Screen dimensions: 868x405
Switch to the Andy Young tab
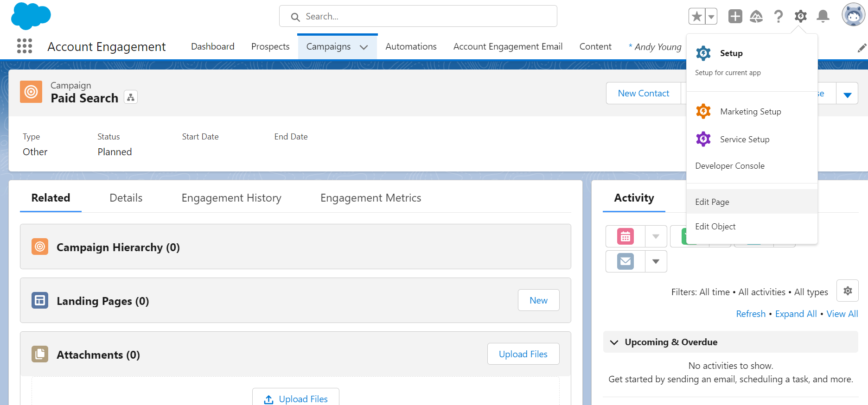(x=655, y=47)
